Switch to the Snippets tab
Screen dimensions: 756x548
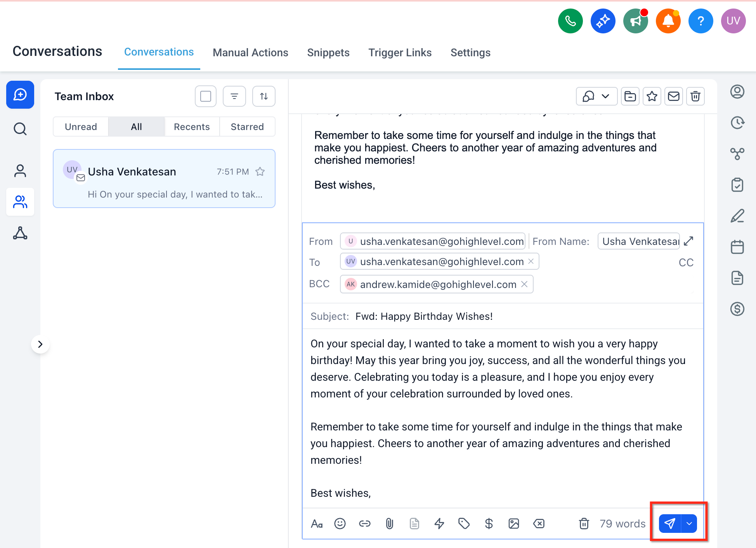click(x=328, y=52)
